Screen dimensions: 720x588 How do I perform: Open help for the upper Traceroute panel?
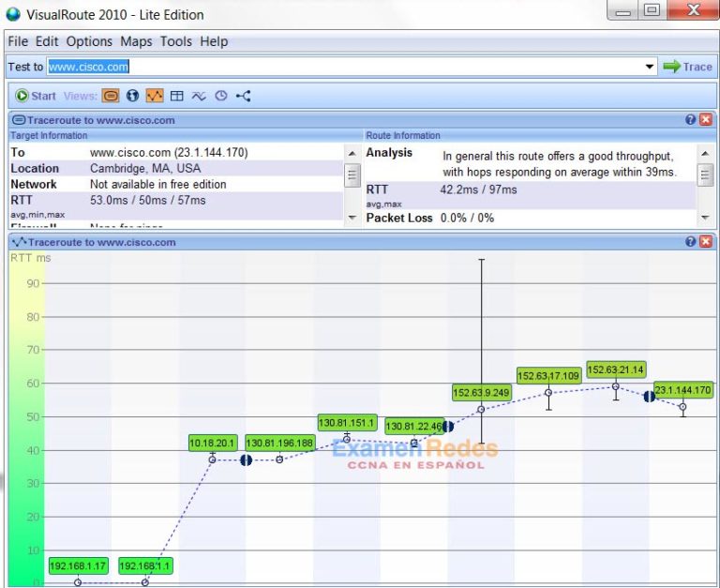pos(691,120)
